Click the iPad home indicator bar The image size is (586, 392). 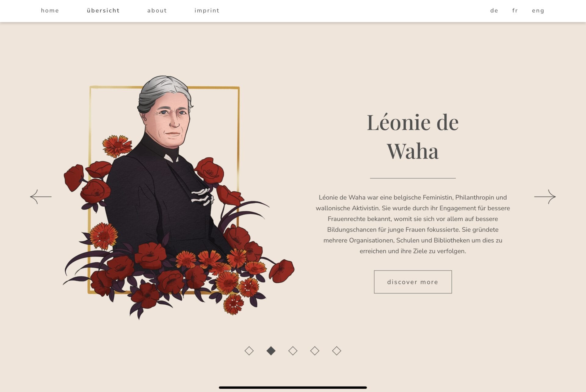[293, 387]
